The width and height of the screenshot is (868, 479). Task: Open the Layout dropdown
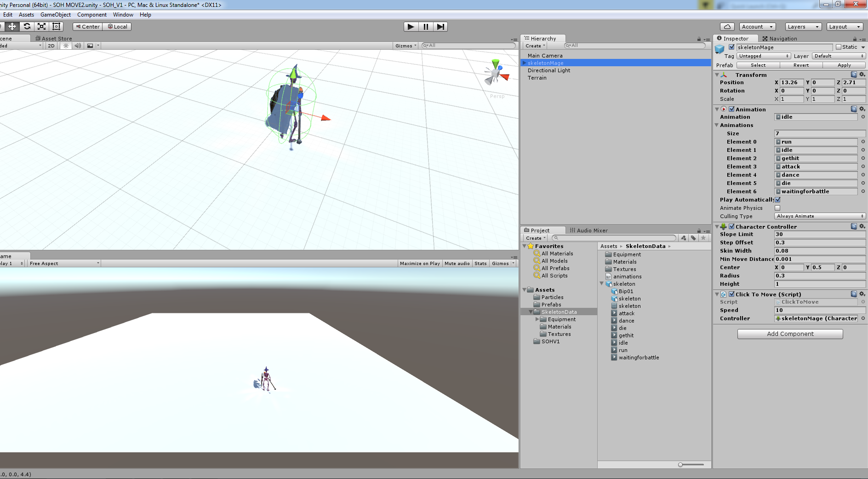(x=845, y=27)
